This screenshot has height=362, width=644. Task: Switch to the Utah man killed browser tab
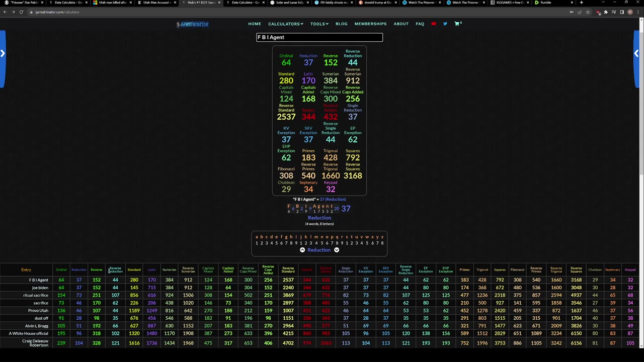112,3
